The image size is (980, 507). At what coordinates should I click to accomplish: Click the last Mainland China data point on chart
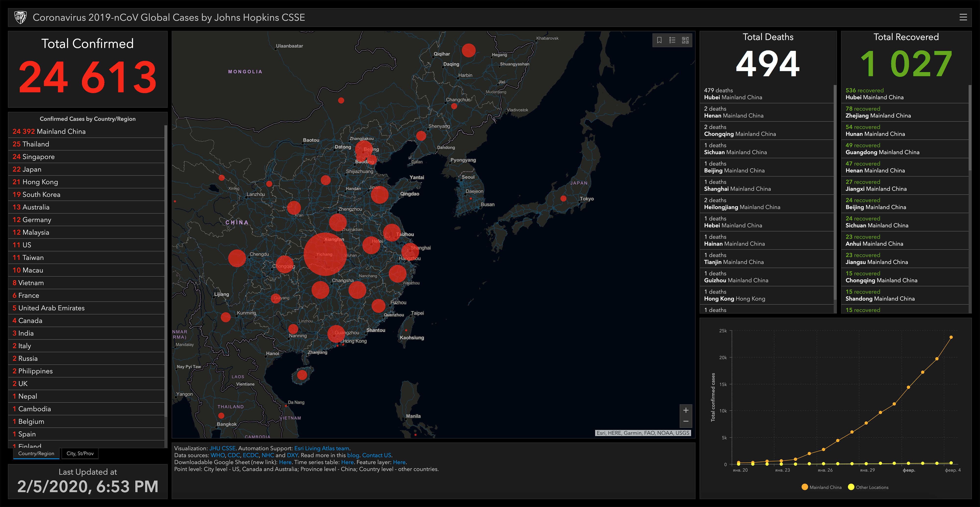(x=951, y=337)
